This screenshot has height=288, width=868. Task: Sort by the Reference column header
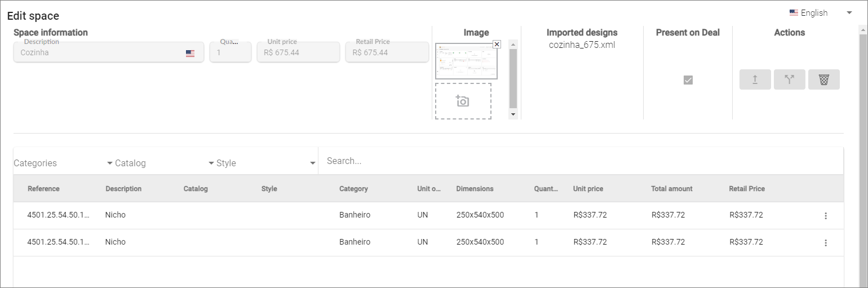click(x=43, y=189)
